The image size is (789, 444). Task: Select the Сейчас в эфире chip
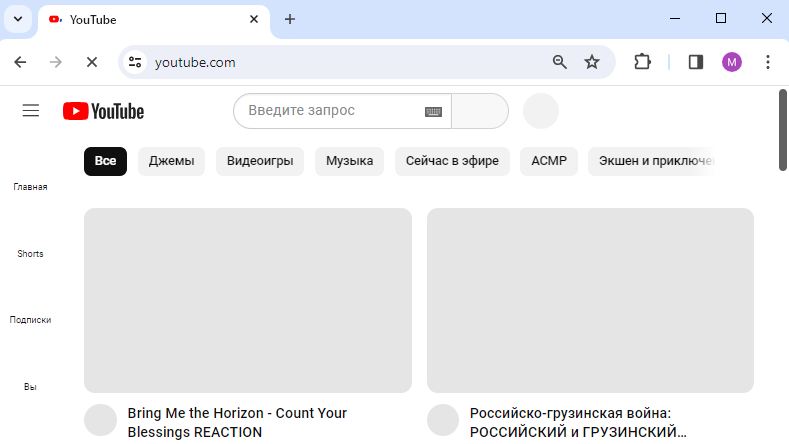452,161
